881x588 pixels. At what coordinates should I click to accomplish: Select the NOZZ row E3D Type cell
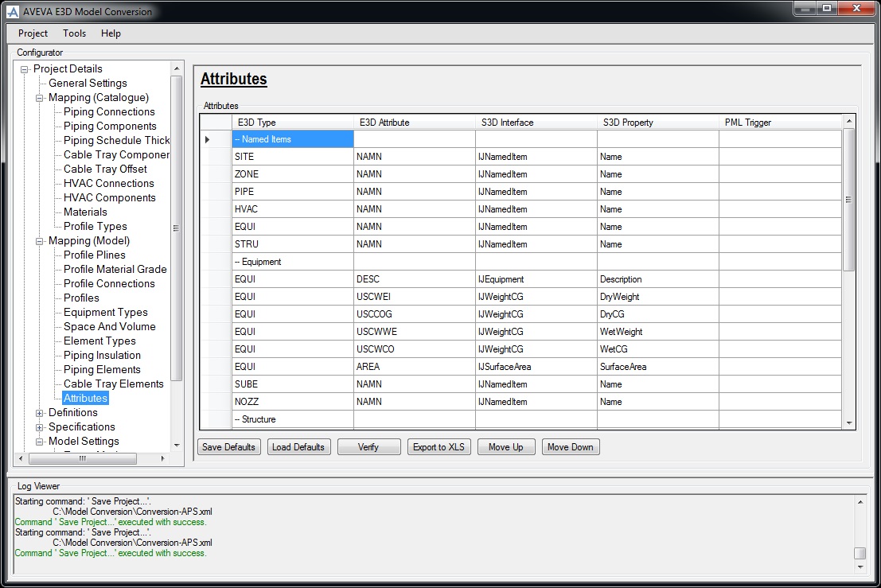click(x=293, y=402)
